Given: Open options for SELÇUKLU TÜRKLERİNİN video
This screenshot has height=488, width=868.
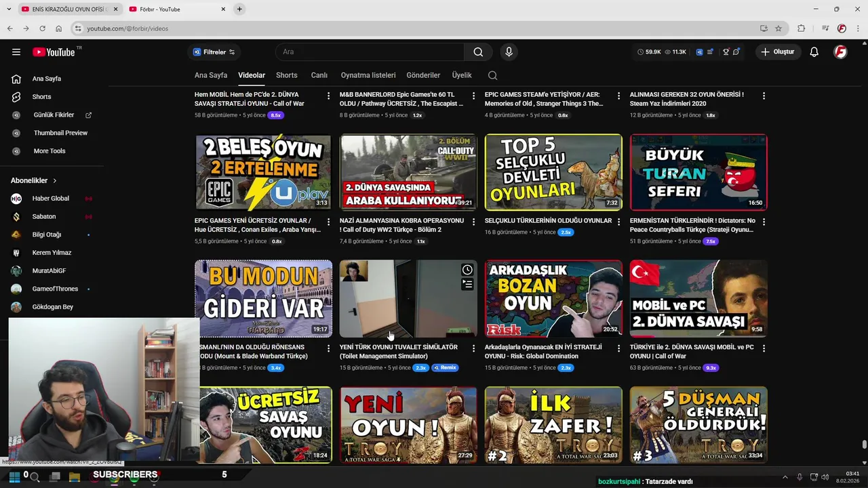Looking at the screenshot, I should (618, 222).
